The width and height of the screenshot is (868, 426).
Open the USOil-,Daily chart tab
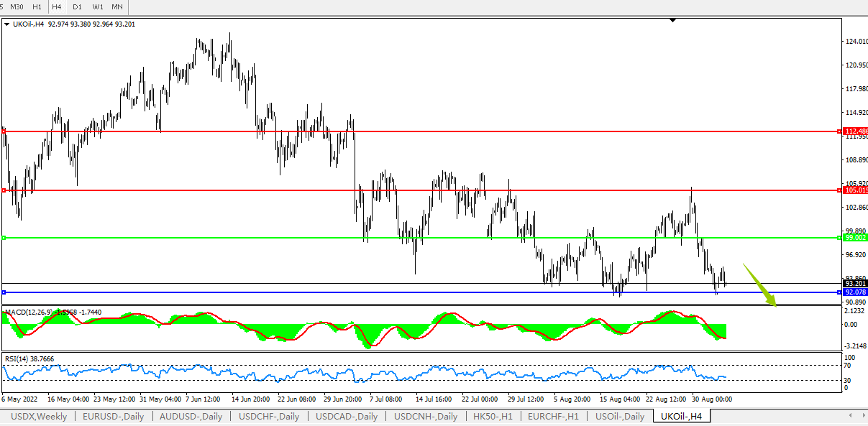pos(620,417)
